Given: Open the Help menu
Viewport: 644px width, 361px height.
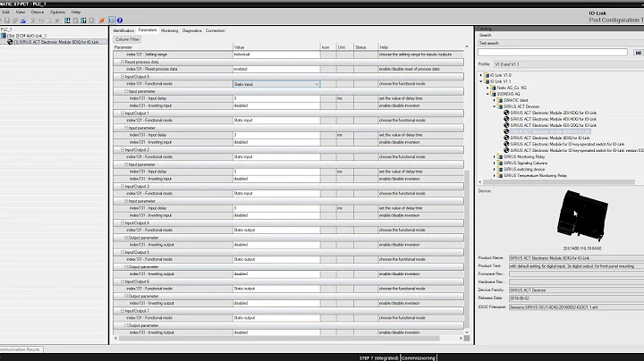Looking at the screenshot, I should pyautogui.click(x=76, y=12).
